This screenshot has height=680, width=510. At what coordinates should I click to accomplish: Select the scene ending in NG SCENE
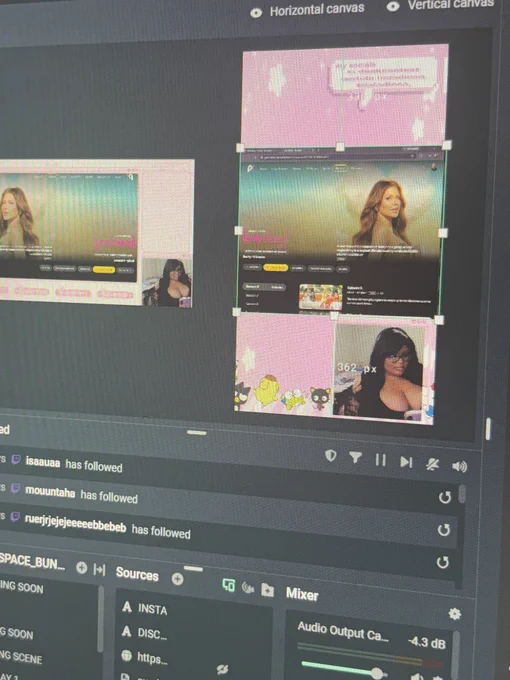click(x=22, y=657)
